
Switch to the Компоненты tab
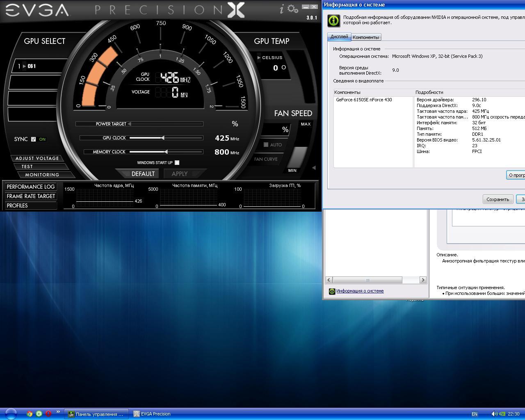tap(366, 37)
